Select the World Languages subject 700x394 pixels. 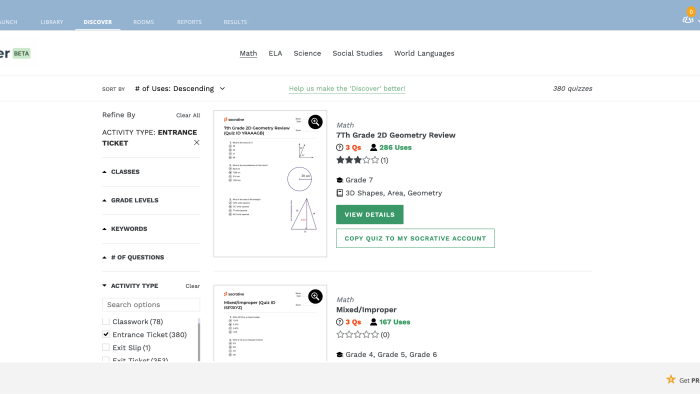coord(424,53)
